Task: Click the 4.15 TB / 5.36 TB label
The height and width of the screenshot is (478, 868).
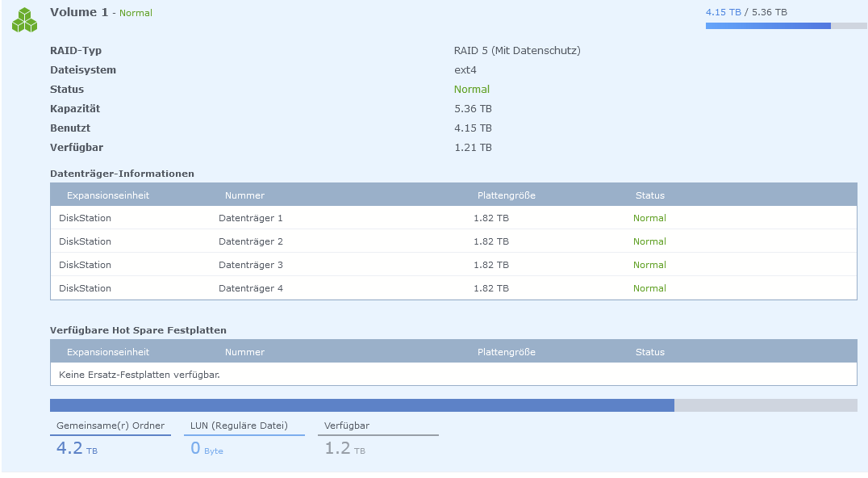Action: pyautogui.click(x=746, y=12)
